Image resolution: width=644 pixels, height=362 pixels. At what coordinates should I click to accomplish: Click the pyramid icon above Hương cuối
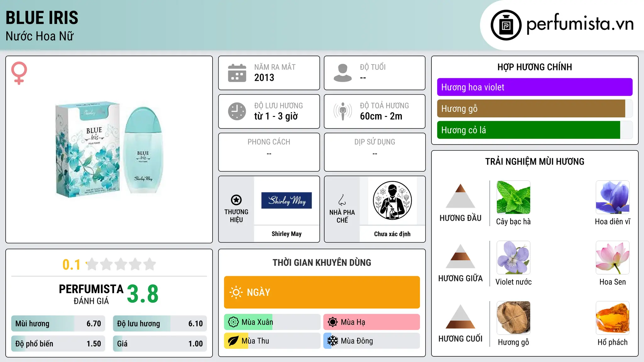pyautogui.click(x=460, y=316)
